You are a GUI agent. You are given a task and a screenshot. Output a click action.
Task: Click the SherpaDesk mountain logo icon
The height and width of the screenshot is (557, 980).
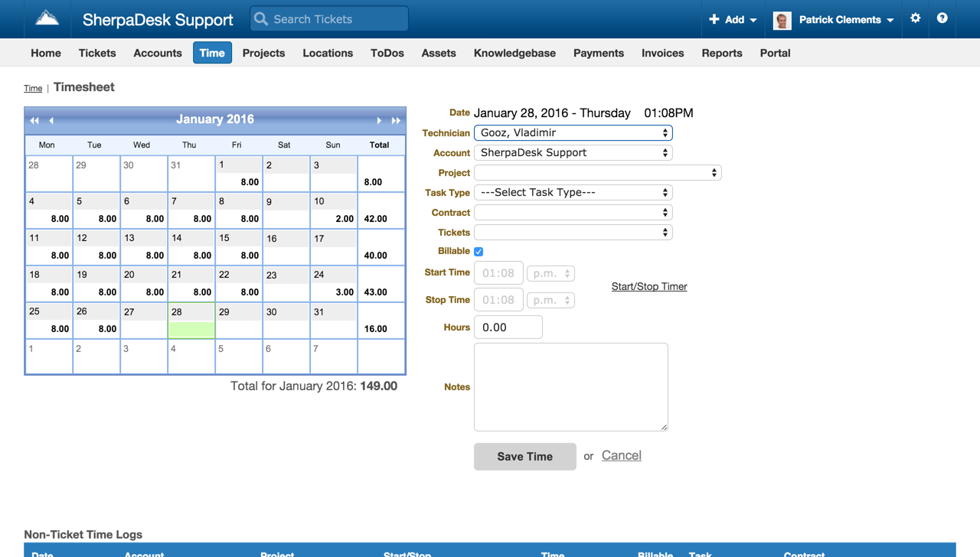[47, 18]
